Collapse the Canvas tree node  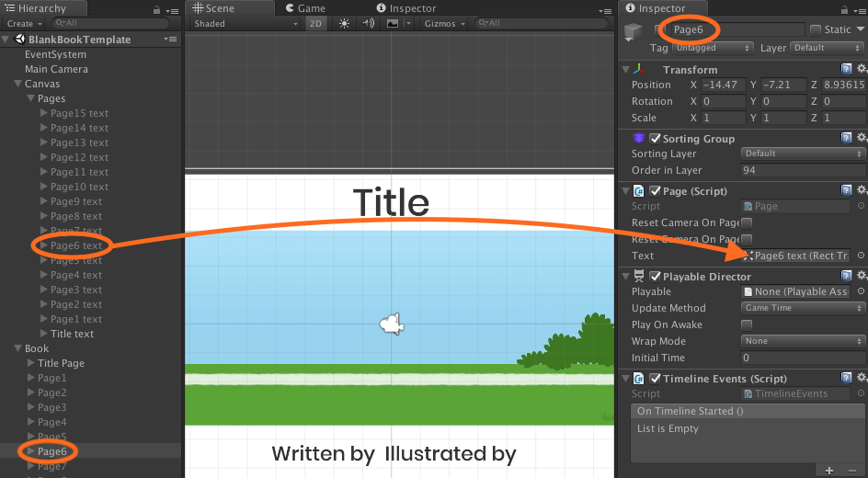coord(17,84)
